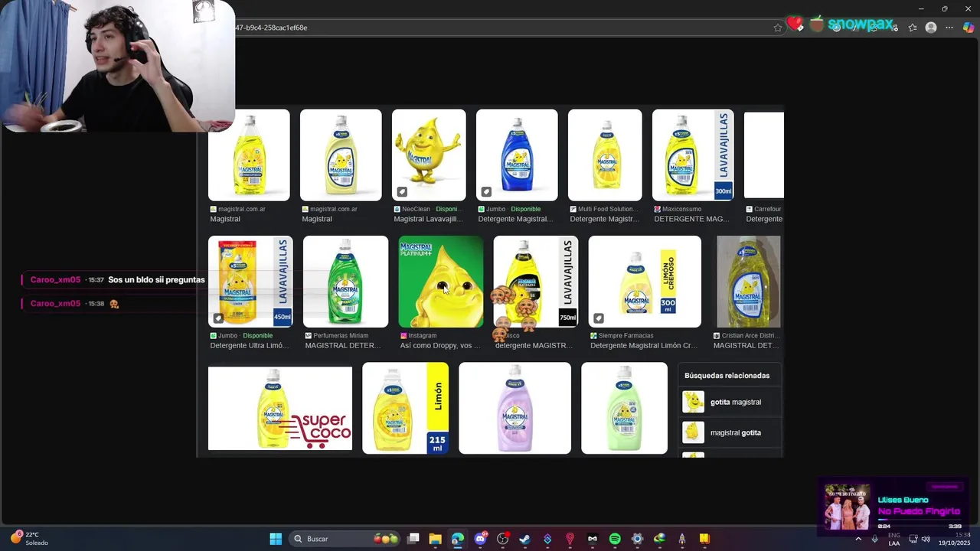Seek the Ulises Bueno song progress bar

[x=920, y=520]
